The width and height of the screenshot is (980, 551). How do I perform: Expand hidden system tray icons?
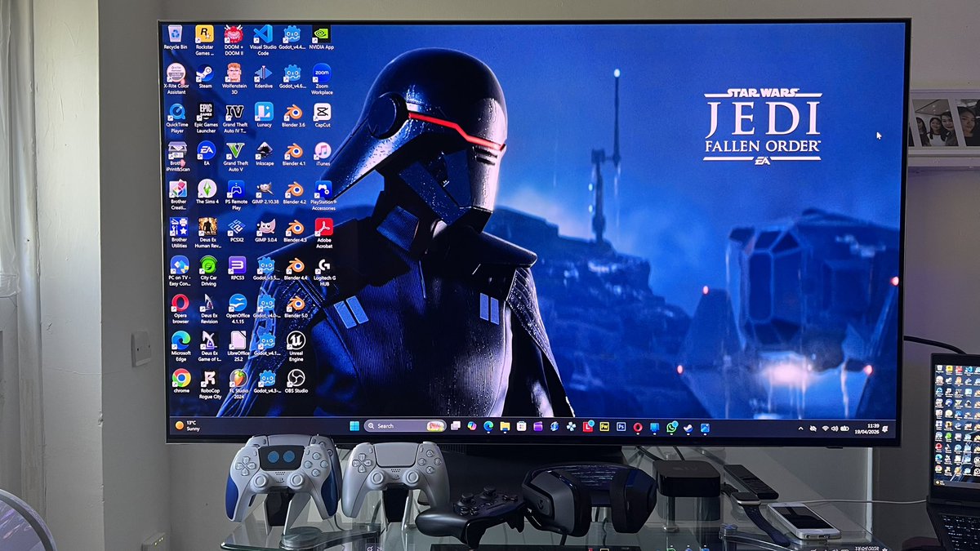[801, 429]
